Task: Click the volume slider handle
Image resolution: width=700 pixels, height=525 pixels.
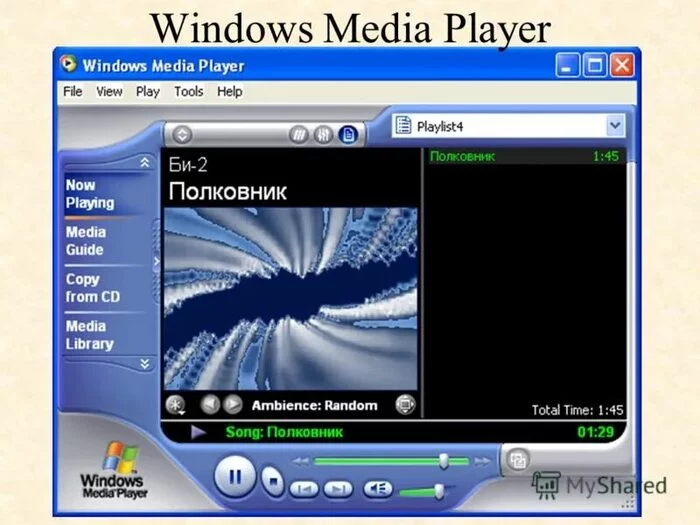Action: coord(439,492)
